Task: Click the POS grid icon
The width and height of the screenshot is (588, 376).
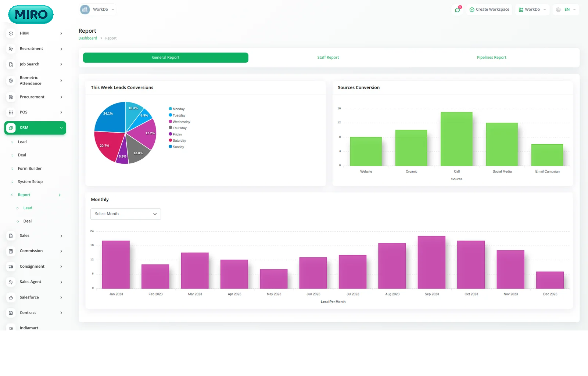Action: 11,112
